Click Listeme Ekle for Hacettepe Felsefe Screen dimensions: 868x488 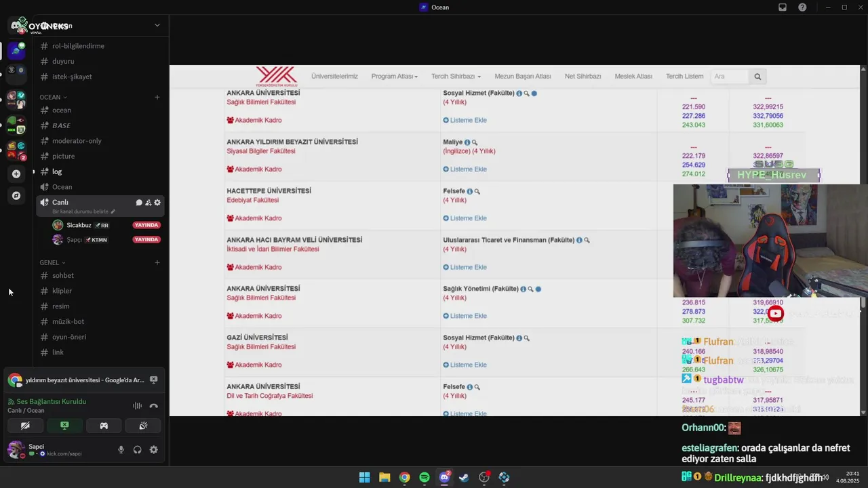click(x=465, y=218)
